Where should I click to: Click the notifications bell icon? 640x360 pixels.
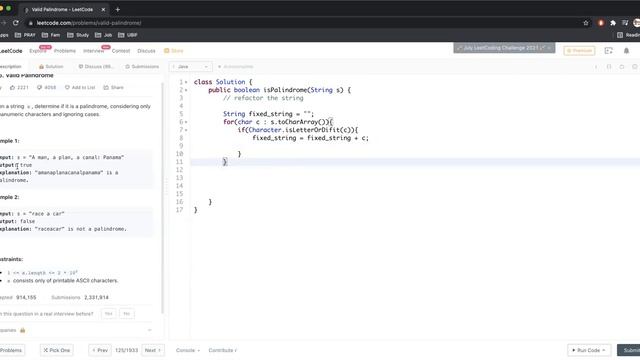pos(626,51)
